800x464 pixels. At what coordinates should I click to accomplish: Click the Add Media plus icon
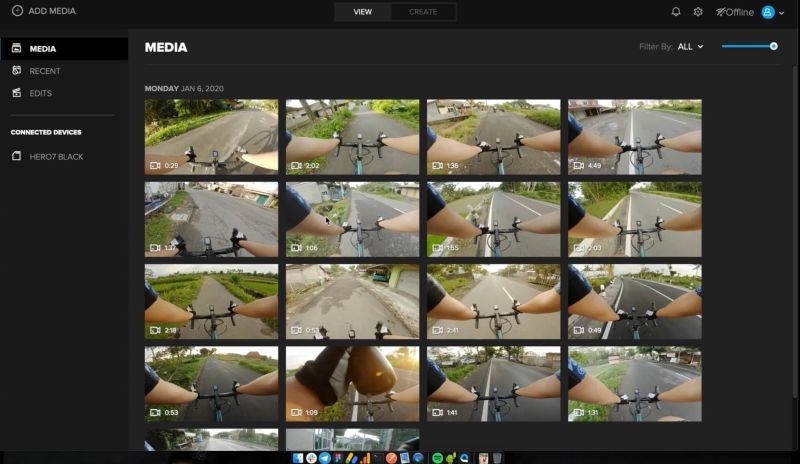point(17,11)
